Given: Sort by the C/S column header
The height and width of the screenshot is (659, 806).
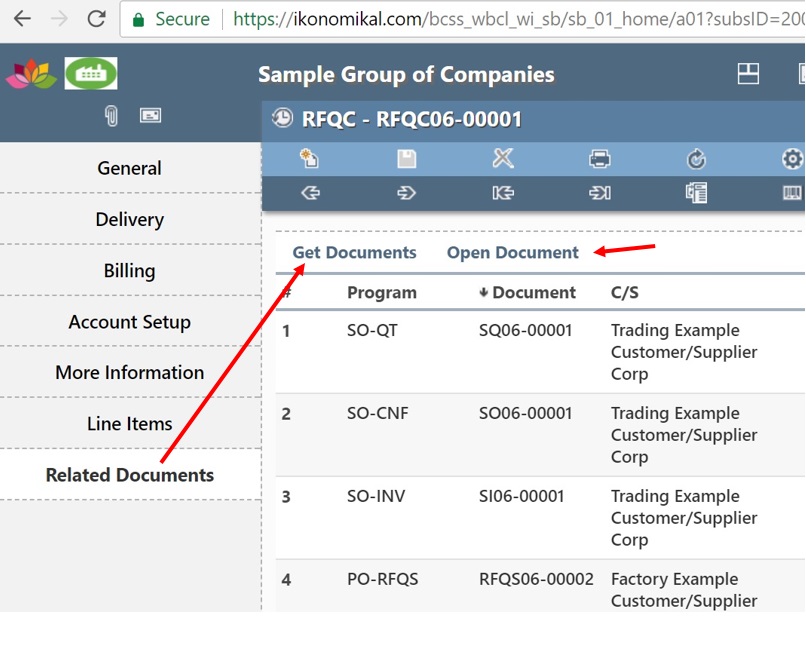Looking at the screenshot, I should click(x=625, y=292).
